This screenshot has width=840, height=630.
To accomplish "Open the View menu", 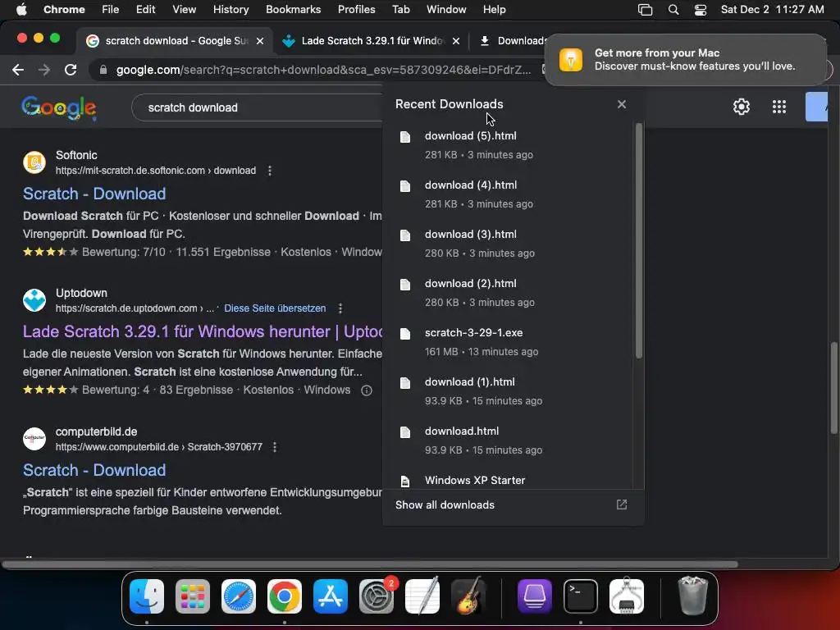I will coord(185,10).
